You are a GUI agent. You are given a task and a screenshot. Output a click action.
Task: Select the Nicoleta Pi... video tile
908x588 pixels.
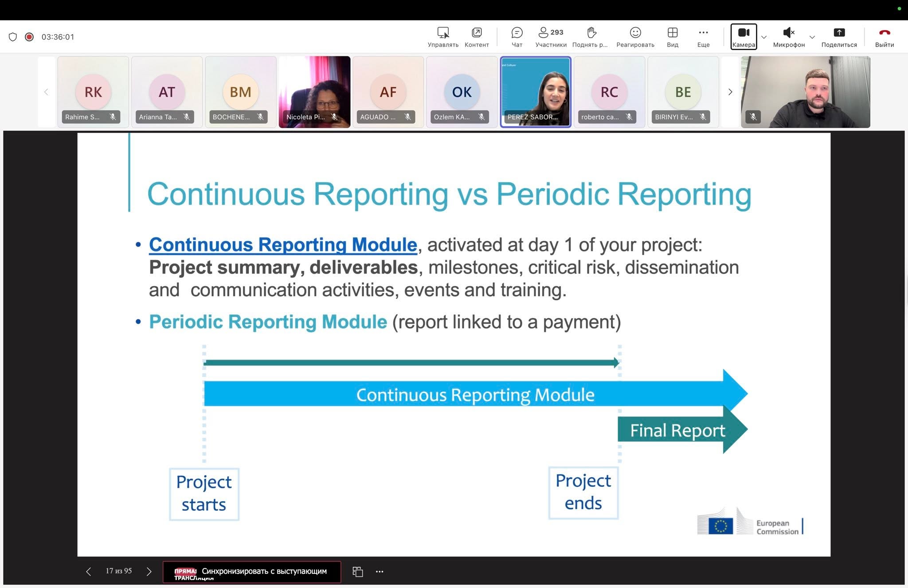coord(314,92)
